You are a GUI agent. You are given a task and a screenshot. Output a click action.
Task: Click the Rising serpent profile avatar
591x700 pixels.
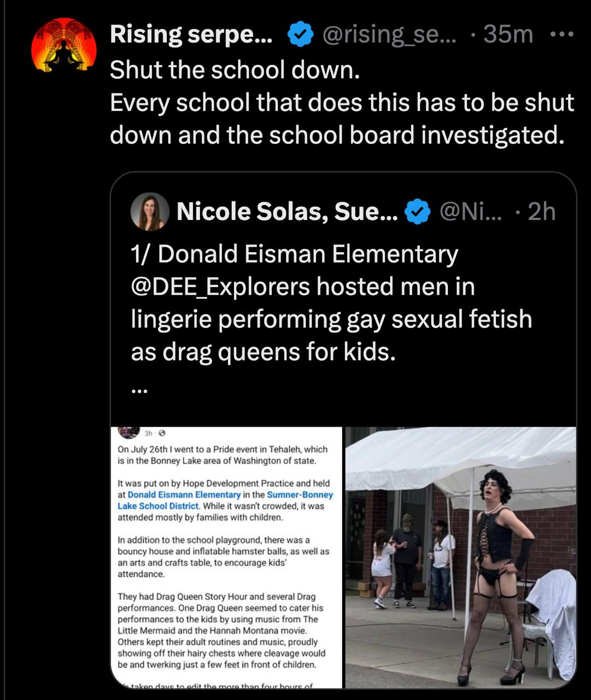click(x=64, y=46)
